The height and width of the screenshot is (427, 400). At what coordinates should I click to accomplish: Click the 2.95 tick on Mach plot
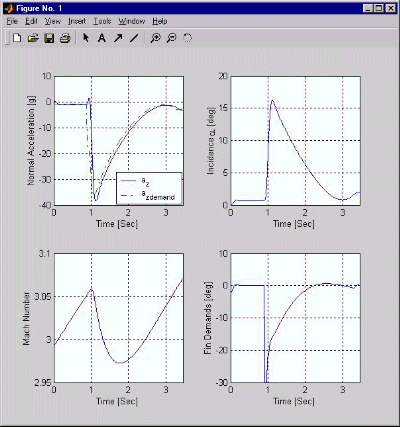click(x=43, y=382)
